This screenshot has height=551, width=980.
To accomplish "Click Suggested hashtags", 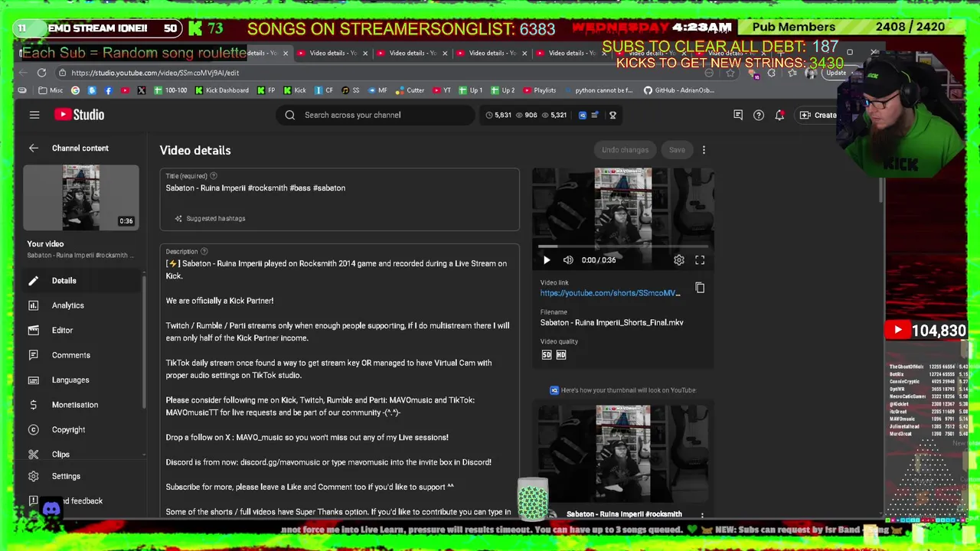I will click(210, 219).
